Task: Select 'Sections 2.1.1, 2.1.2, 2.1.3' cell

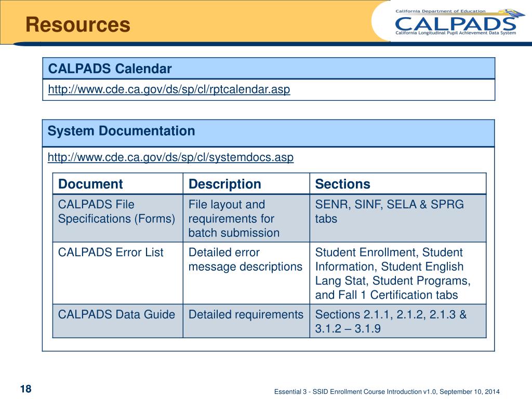Action: tap(397, 321)
